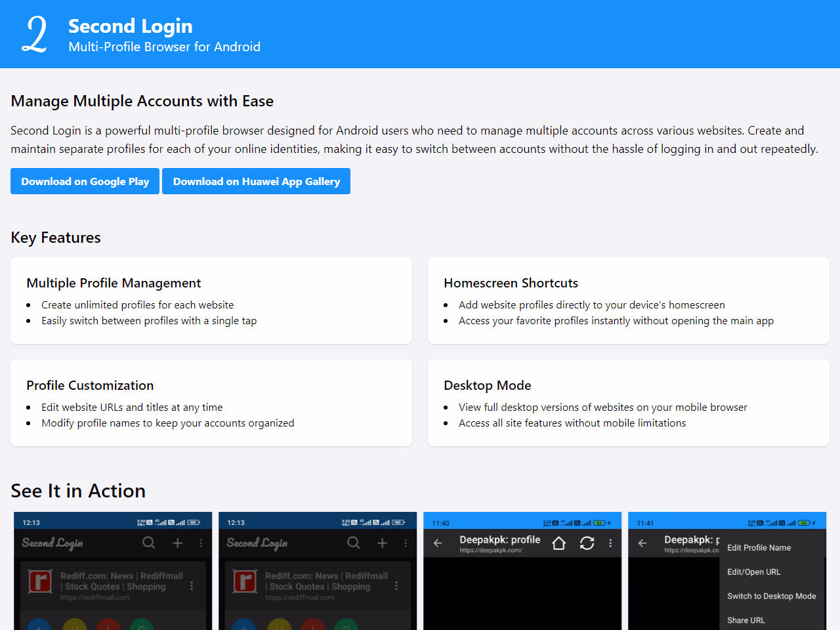Click Download on Huawei App Gallery button

click(x=256, y=181)
